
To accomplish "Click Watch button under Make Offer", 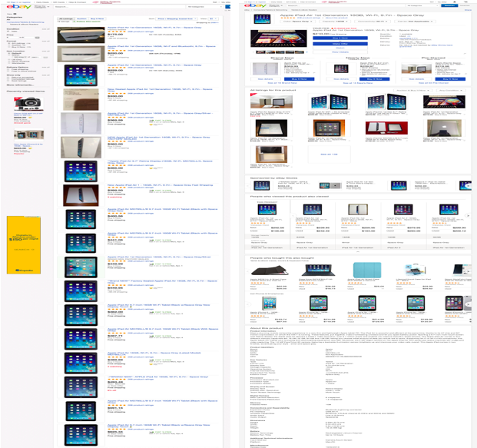I will (x=340, y=48).
